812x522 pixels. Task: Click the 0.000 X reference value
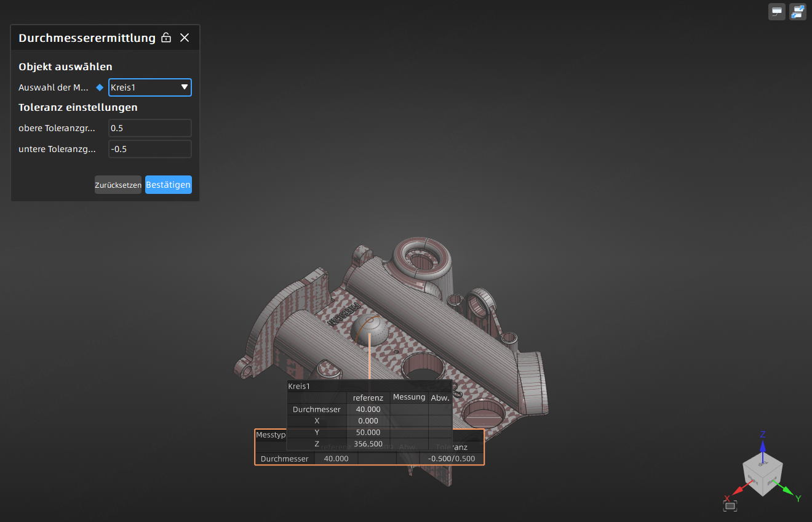[x=368, y=420]
